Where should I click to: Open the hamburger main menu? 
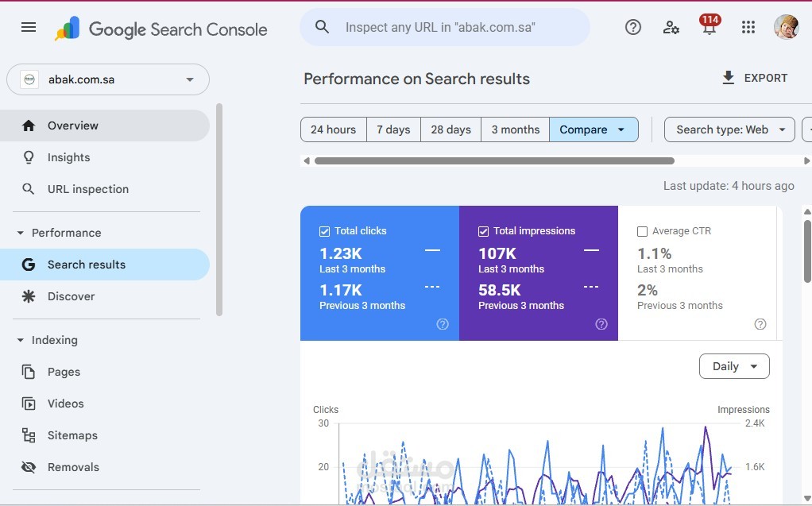pyautogui.click(x=29, y=28)
